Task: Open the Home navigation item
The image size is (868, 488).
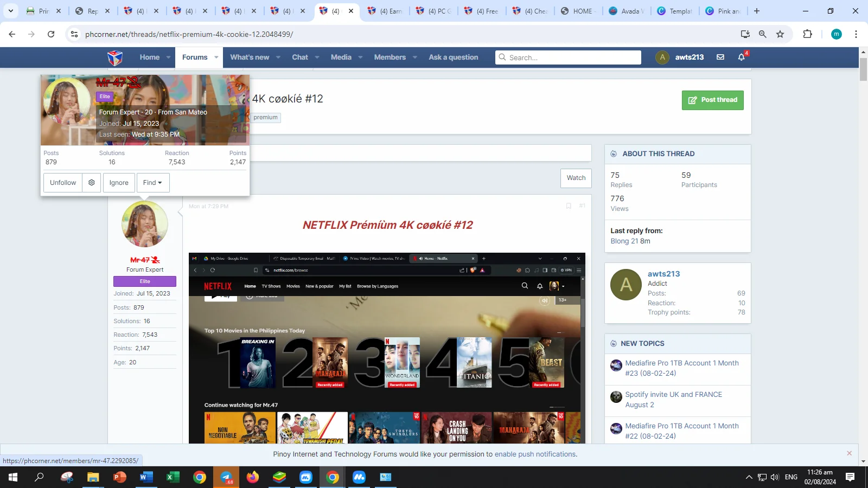Action: [x=150, y=57]
